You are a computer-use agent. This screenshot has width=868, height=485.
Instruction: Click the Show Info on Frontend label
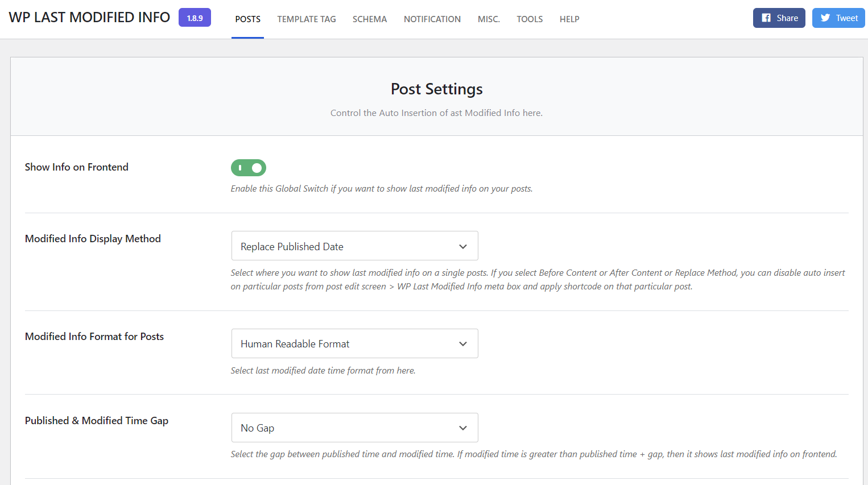(x=77, y=167)
